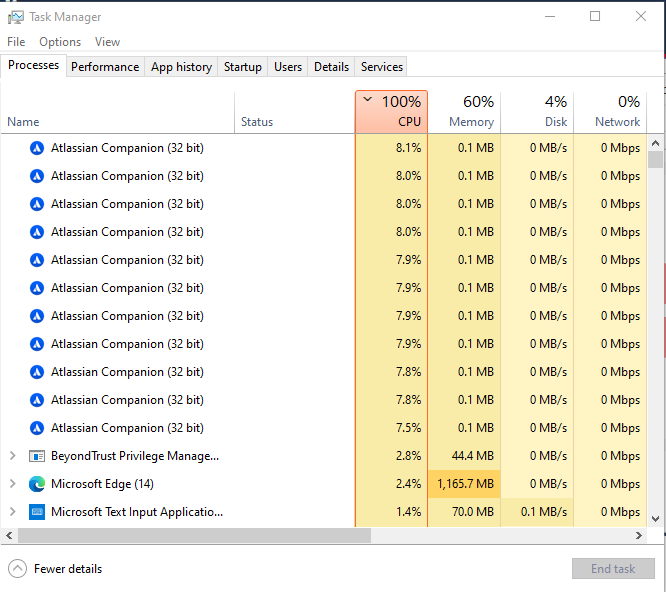This screenshot has width=666, height=592.
Task: Click the vertical scrollbar up arrow
Action: point(655,143)
